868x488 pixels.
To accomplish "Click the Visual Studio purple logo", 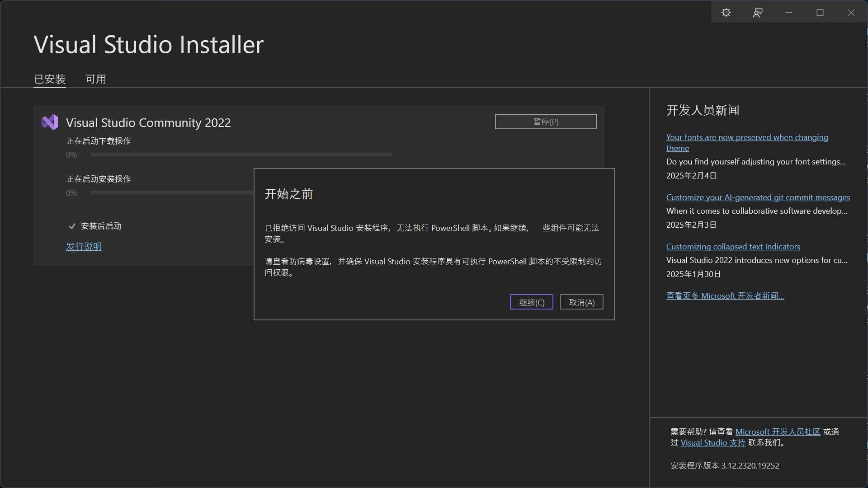I will pos(50,122).
